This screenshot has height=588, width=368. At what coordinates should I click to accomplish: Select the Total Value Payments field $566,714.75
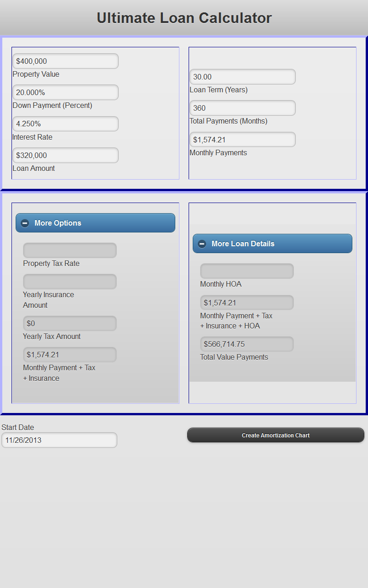tap(247, 344)
